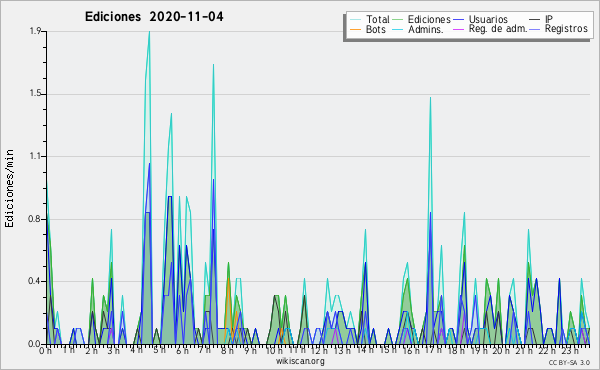Click the 'Bots' legend entry

tap(375, 29)
